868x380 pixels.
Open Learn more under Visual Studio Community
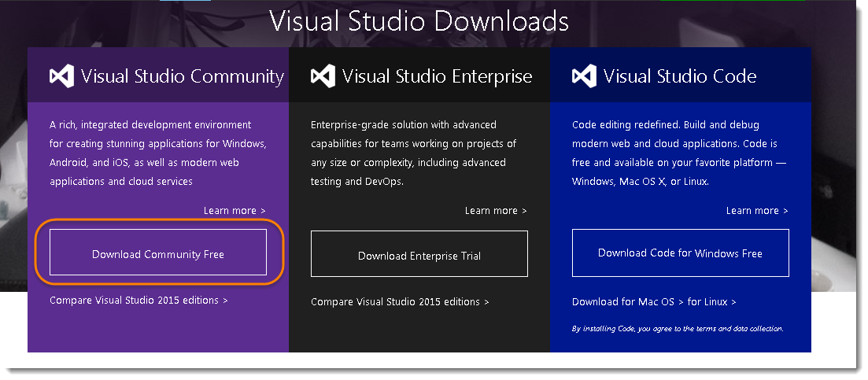click(235, 211)
